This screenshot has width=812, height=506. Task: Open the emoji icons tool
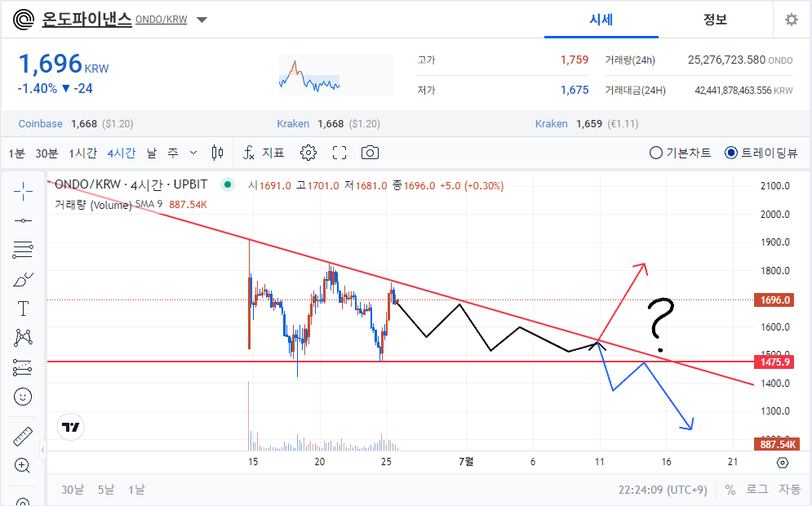point(23,397)
